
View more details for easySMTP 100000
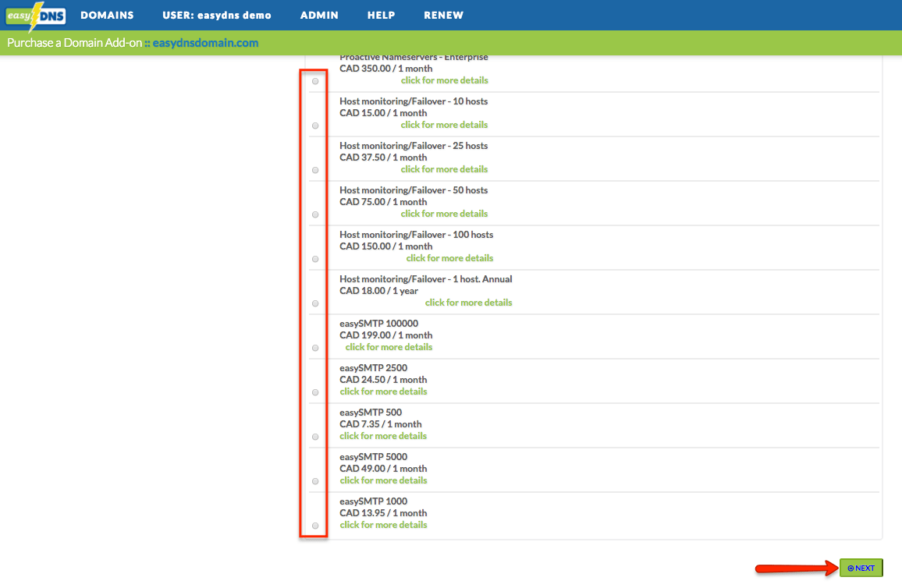coord(389,347)
